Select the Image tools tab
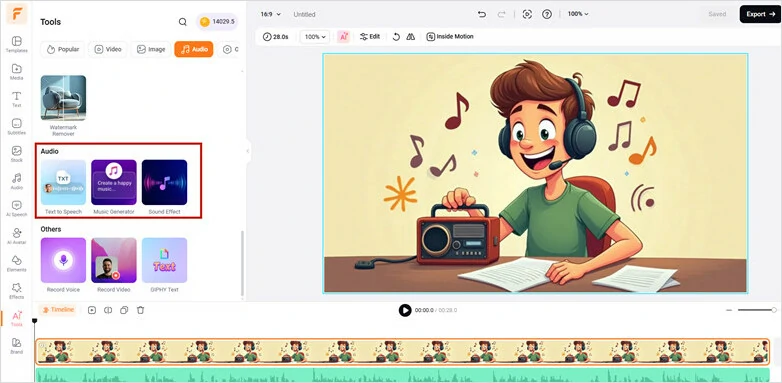 pos(151,49)
